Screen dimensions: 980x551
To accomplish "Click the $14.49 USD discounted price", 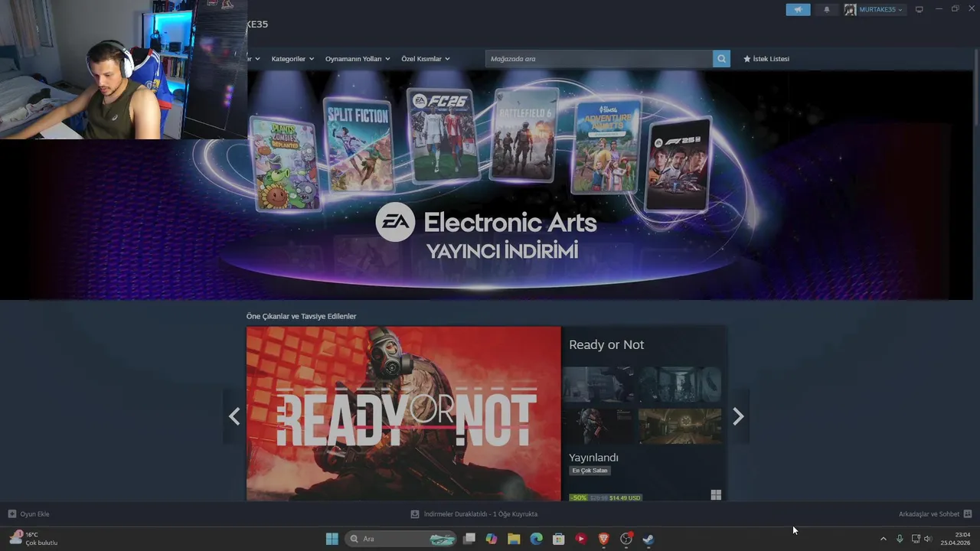I will pyautogui.click(x=625, y=498).
